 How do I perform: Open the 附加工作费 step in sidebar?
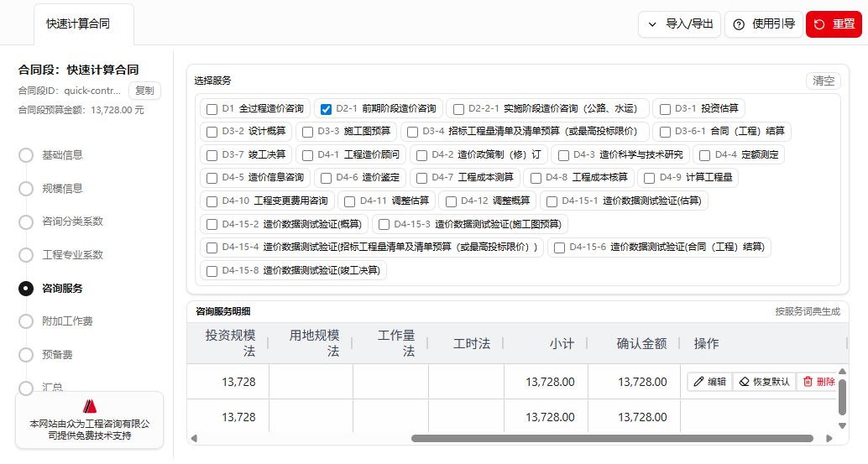(67, 321)
